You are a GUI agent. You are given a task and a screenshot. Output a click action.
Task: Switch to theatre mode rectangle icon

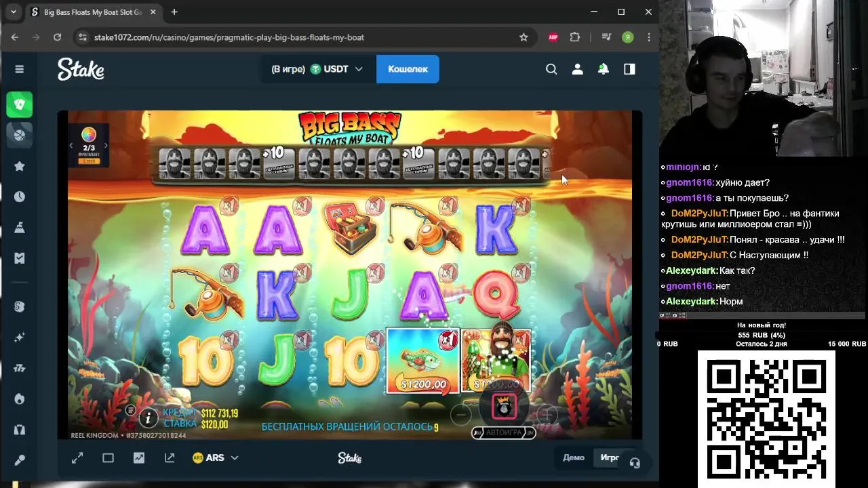108,458
